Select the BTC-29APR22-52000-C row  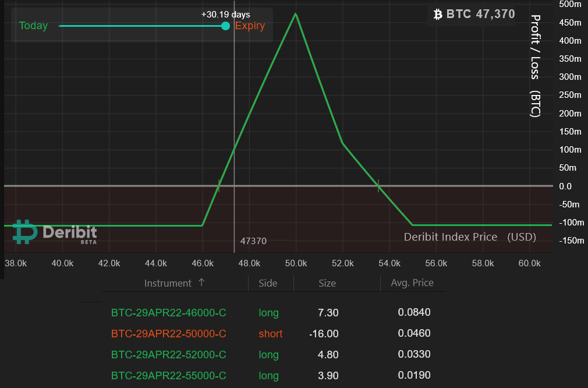pos(168,355)
